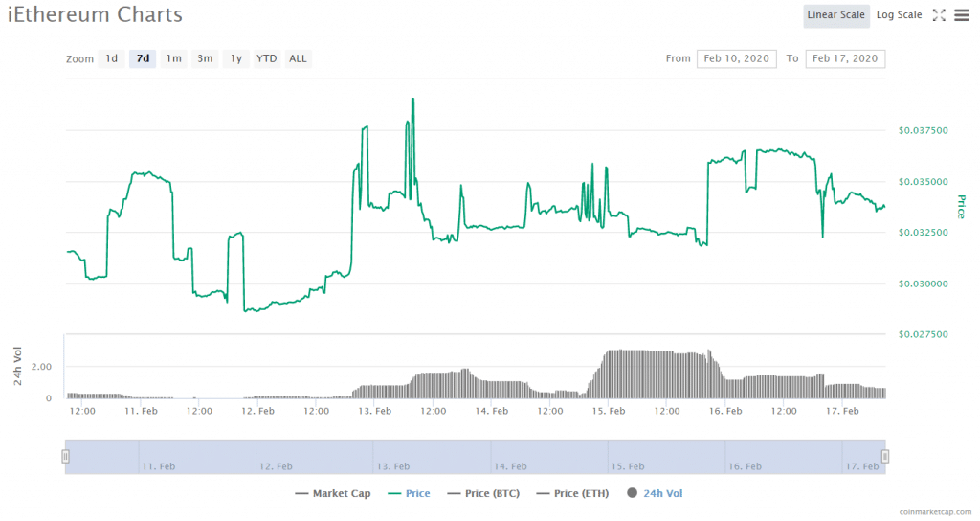Open the hamburger chart menu

(961, 14)
